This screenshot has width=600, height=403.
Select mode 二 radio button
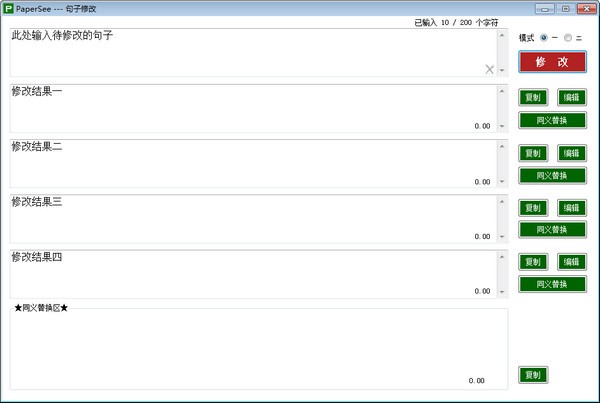pos(568,38)
